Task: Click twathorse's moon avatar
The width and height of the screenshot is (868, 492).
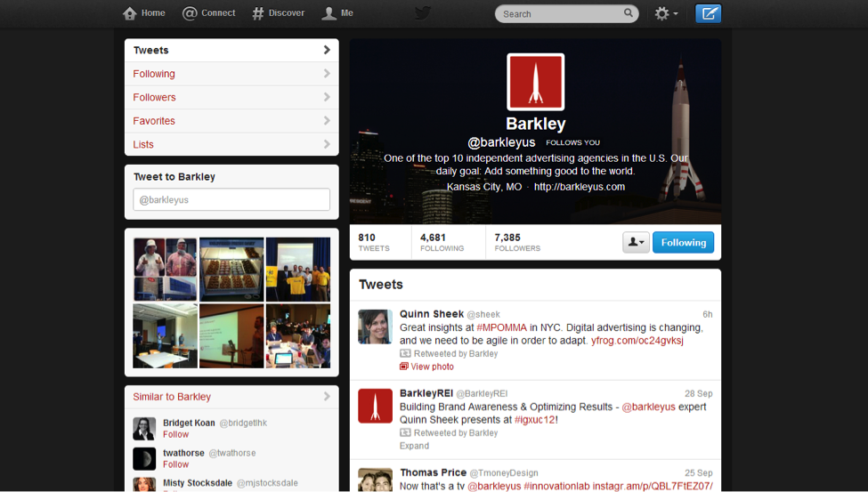Action: click(144, 458)
